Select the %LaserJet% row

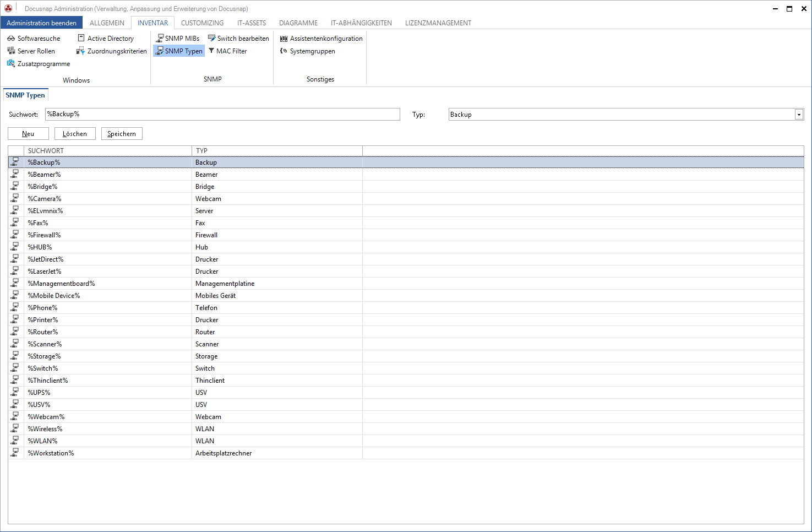coord(406,272)
